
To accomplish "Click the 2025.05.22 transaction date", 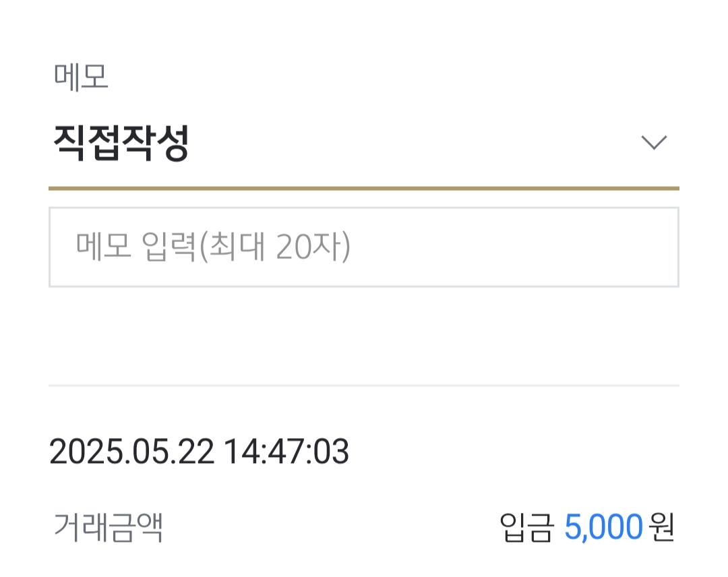I will point(132,452).
